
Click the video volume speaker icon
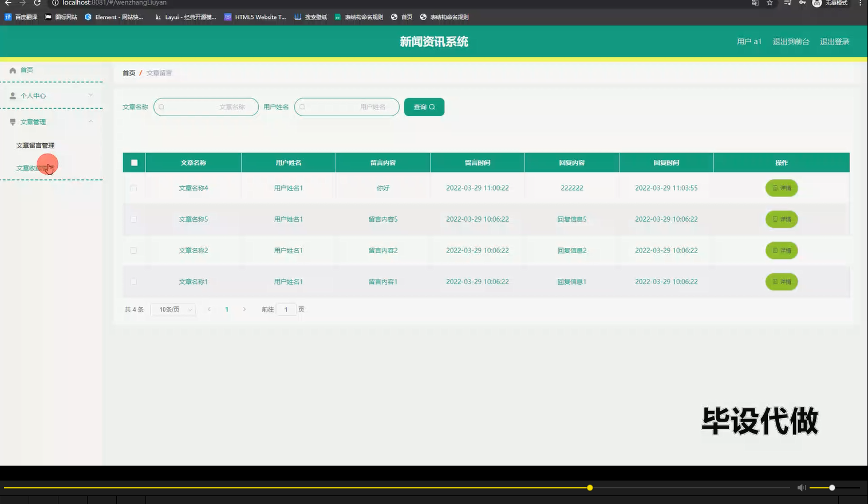pos(801,487)
